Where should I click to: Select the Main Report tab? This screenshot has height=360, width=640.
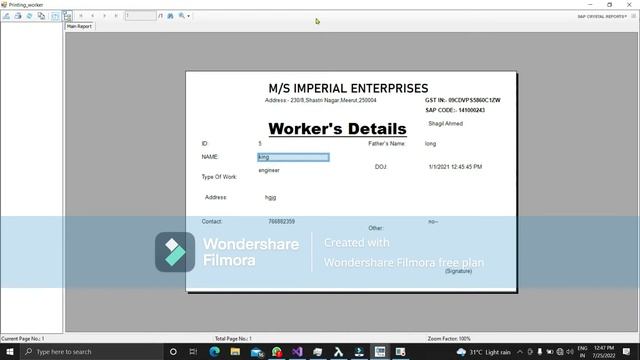79,26
